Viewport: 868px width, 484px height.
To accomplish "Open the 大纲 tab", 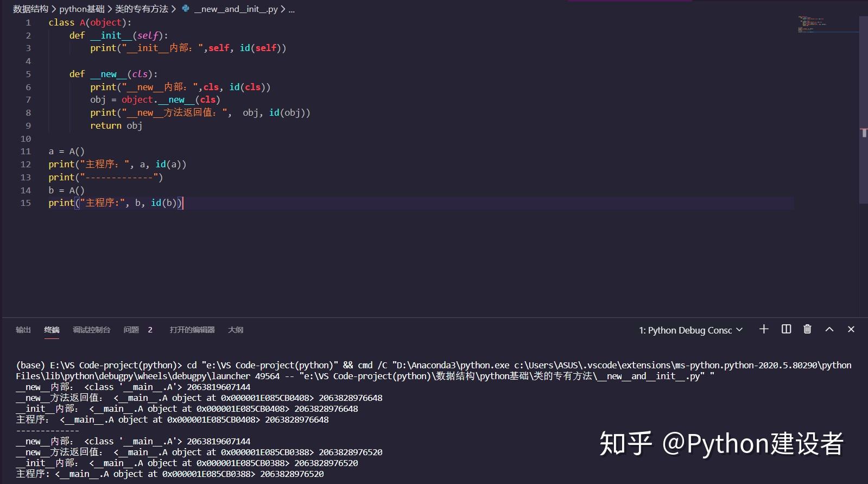I will (236, 330).
